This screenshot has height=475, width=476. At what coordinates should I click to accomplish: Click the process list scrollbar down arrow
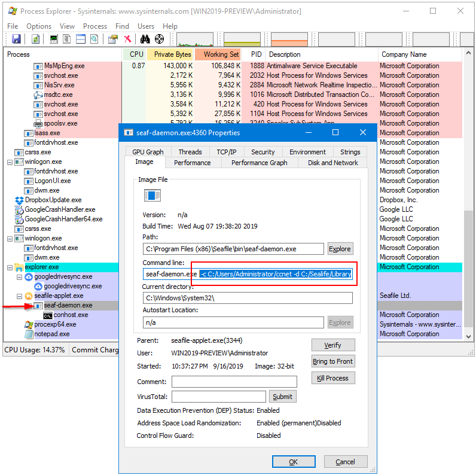pyautogui.click(x=468, y=337)
